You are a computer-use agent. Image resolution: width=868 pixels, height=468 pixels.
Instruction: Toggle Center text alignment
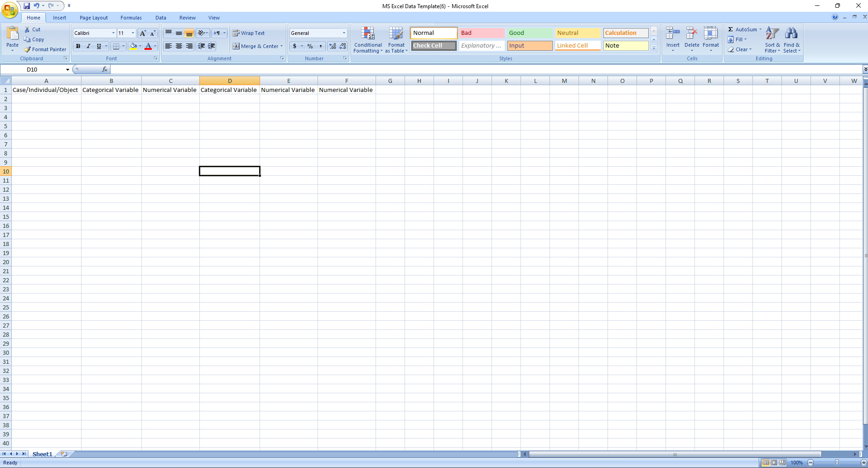point(179,46)
